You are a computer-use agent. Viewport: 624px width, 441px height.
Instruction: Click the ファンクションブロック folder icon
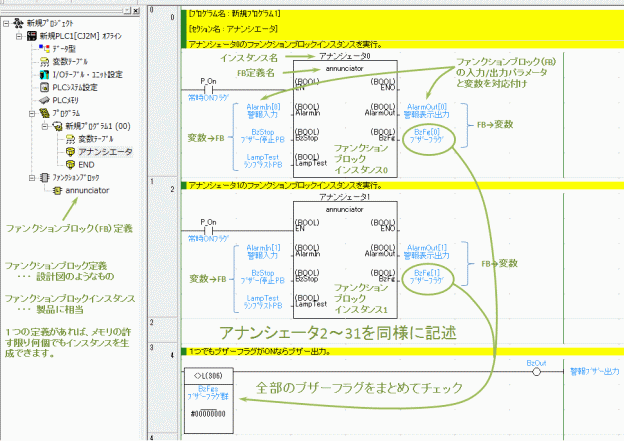pyautogui.click(x=44, y=178)
